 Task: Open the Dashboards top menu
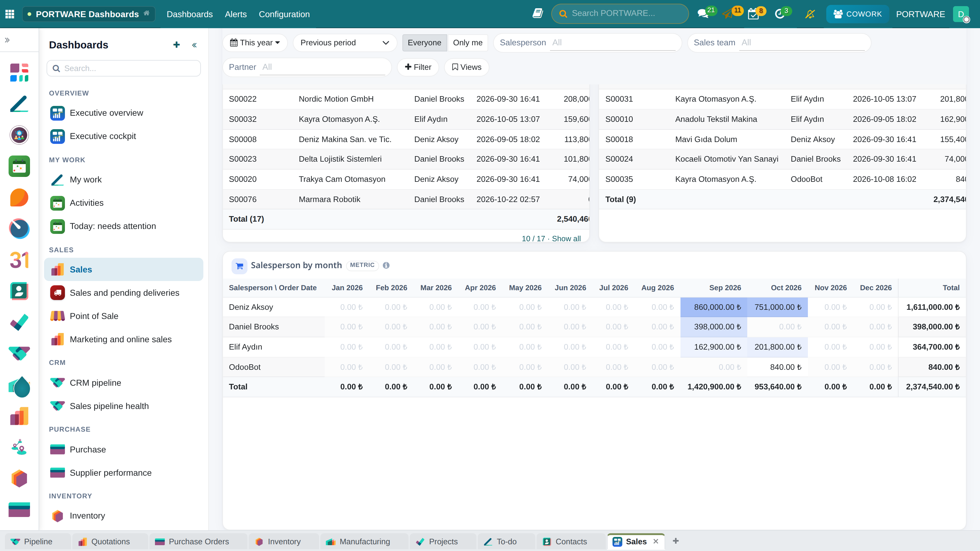click(x=190, y=14)
